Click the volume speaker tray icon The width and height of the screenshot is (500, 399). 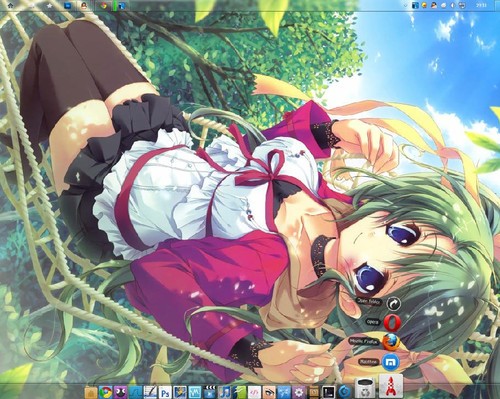[x=453, y=5]
